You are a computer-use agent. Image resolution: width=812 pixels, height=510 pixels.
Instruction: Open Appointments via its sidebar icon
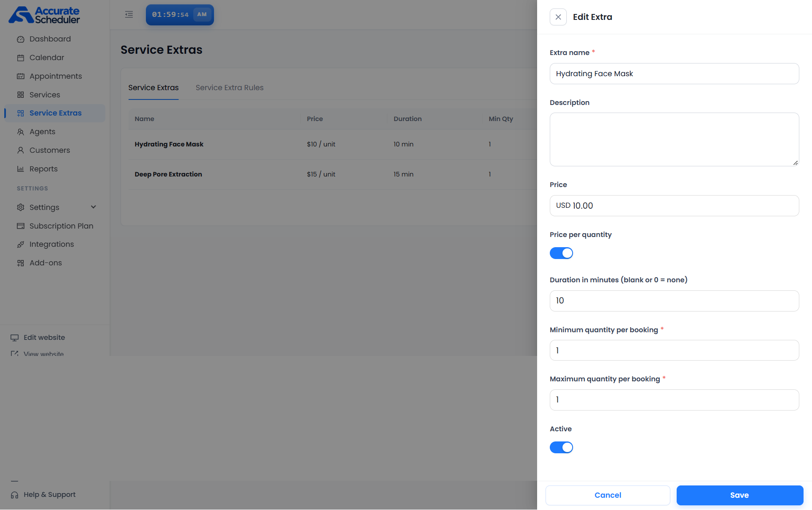pos(20,77)
